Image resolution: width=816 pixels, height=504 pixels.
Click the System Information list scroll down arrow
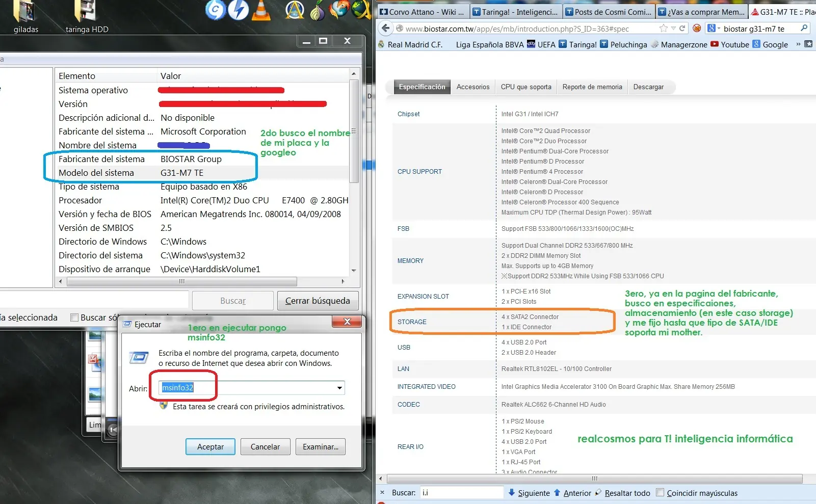click(354, 271)
